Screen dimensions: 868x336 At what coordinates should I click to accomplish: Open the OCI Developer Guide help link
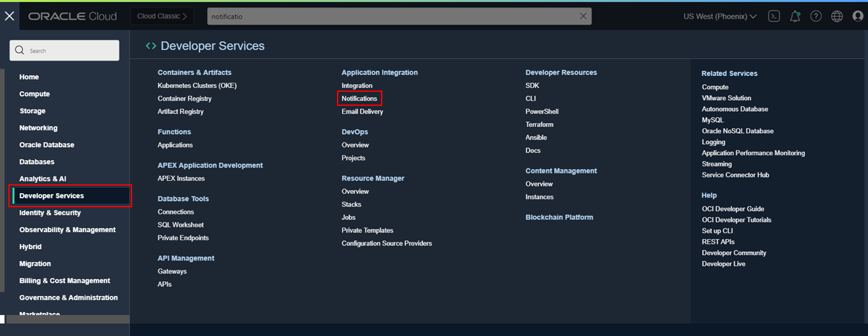pyautogui.click(x=733, y=209)
